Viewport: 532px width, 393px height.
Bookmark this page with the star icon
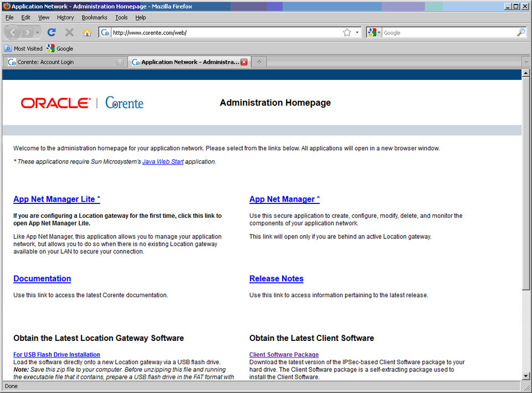347,33
